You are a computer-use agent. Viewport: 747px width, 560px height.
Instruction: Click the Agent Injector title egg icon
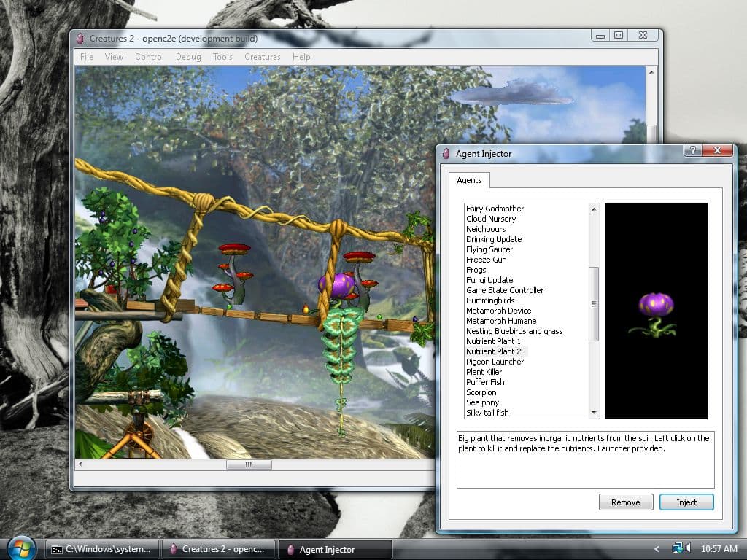point(446,153)
